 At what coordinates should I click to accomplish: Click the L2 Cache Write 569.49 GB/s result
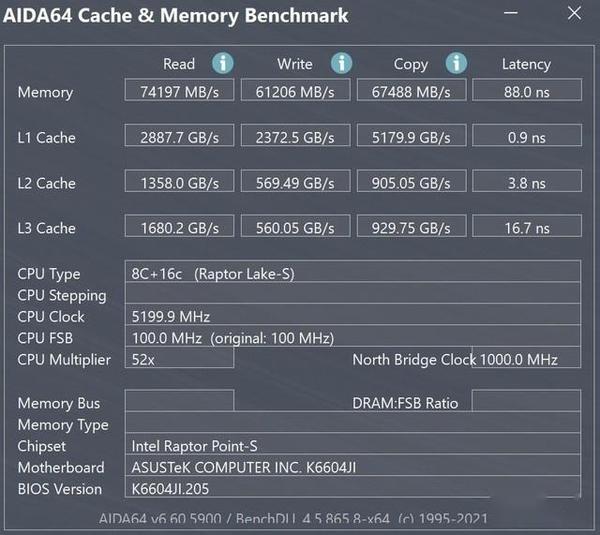coord(294,183)
